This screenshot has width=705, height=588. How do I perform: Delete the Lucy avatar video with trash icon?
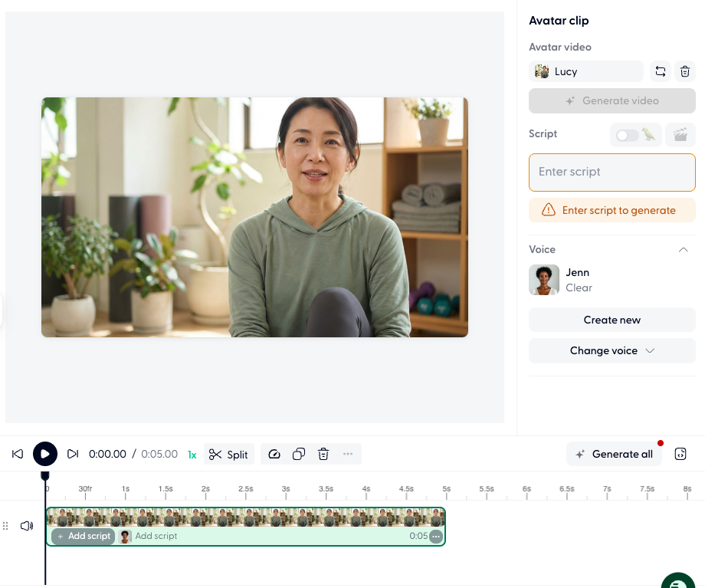684,71
